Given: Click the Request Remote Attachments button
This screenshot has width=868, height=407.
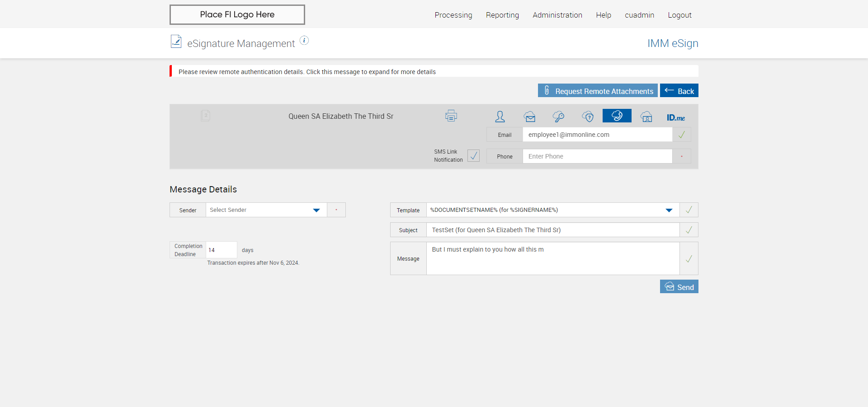Looking at the screenshot, I should (x=597, y=91).
